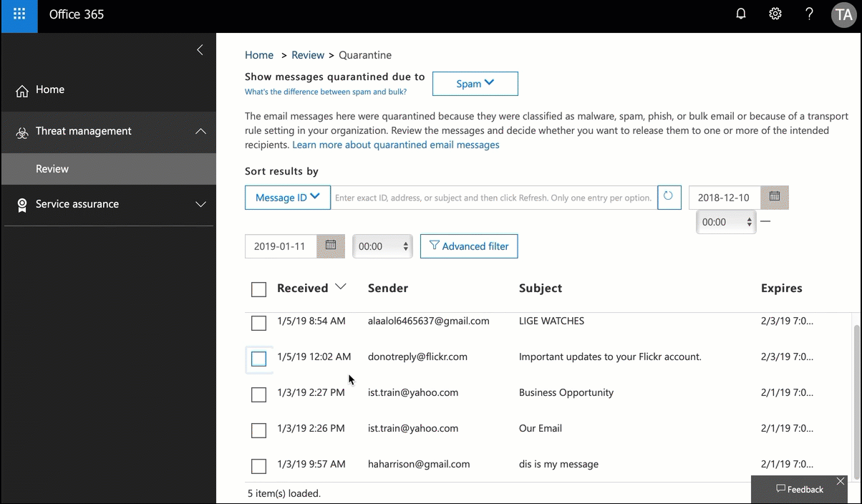Sort by Received column arrow
Viewport: 862px width, 504px height.
[341, 286]
